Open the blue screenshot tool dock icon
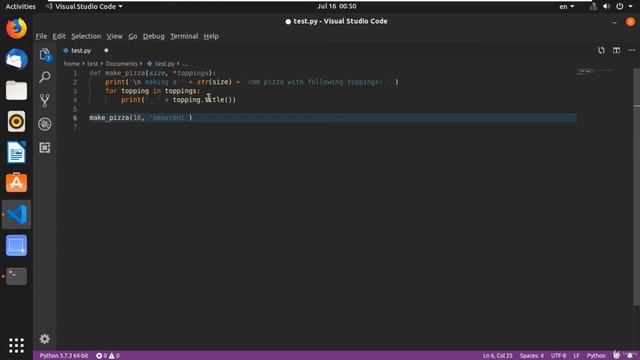 click(16, 245)
